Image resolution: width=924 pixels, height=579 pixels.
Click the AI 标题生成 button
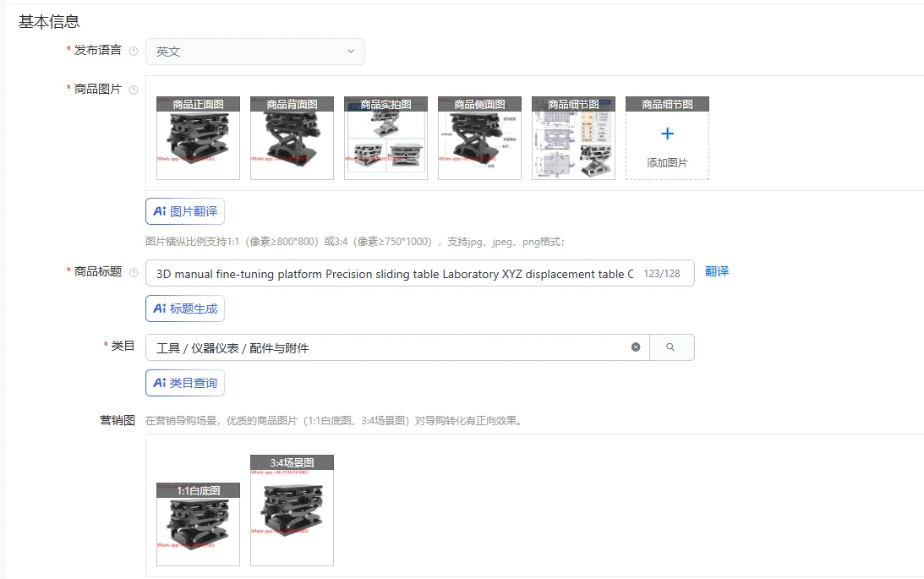tap(185, 309)
